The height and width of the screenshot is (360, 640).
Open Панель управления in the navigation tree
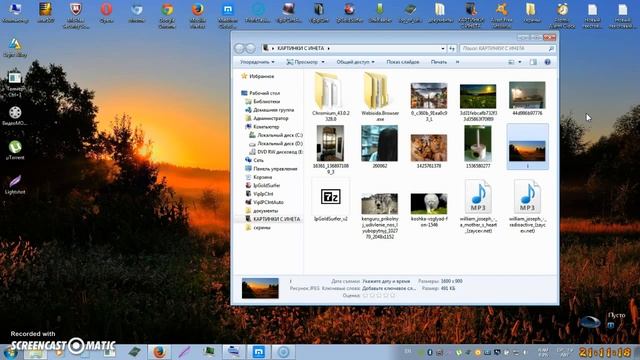coord(271,169)
